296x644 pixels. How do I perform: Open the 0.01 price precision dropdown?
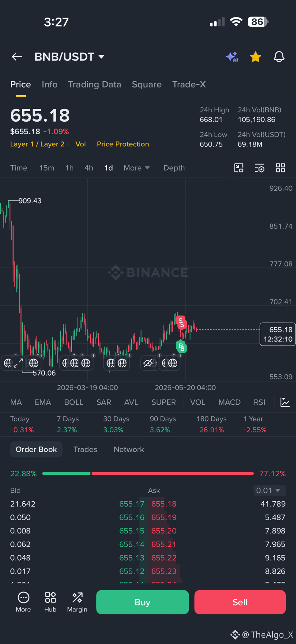click(x=269, y=490)
